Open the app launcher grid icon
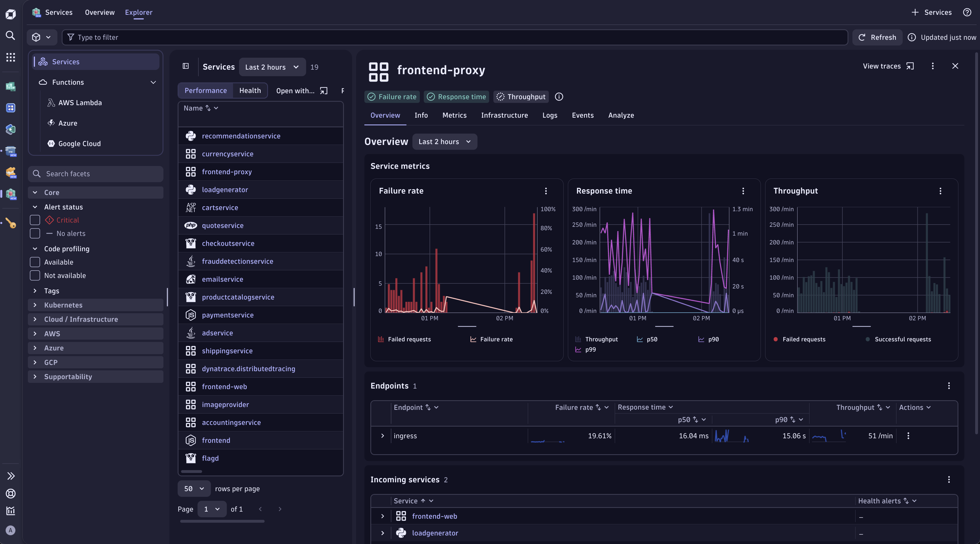The width and height of the screenshot is (980, 544). point(10,57)
